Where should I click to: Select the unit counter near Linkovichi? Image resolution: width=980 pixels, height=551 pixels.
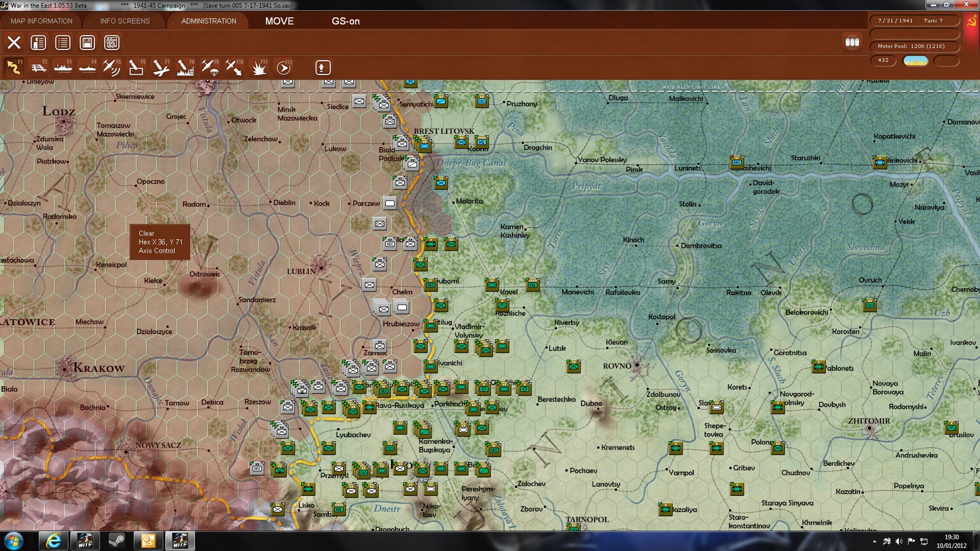click(x=879, y=162)
